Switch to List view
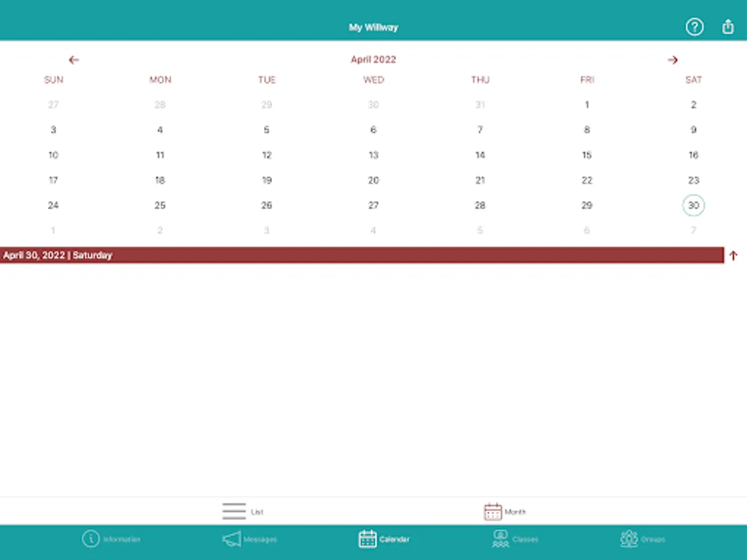Image resolution: width=747 pixels, height=560 pixels. click(x=242, y=511)
